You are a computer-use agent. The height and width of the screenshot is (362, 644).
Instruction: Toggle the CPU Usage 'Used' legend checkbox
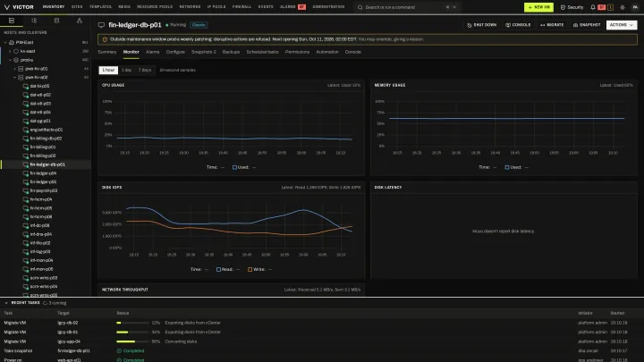(234, 167)
